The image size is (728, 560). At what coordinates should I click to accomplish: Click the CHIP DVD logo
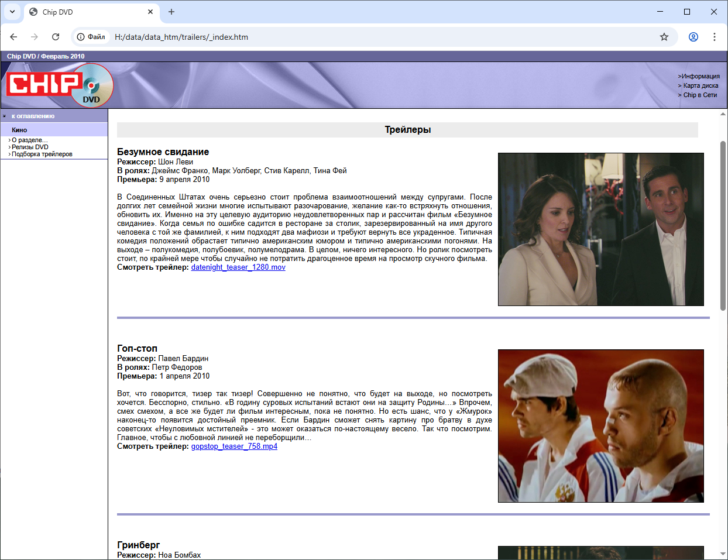60,85
